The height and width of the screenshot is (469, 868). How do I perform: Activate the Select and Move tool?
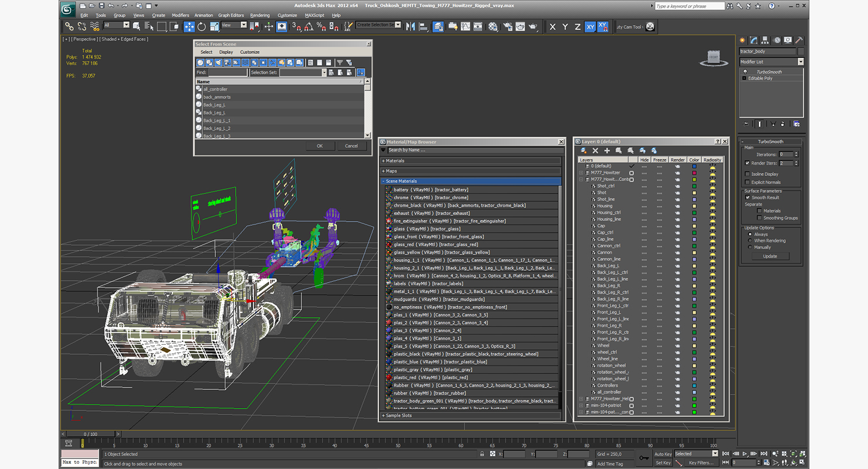189,26
